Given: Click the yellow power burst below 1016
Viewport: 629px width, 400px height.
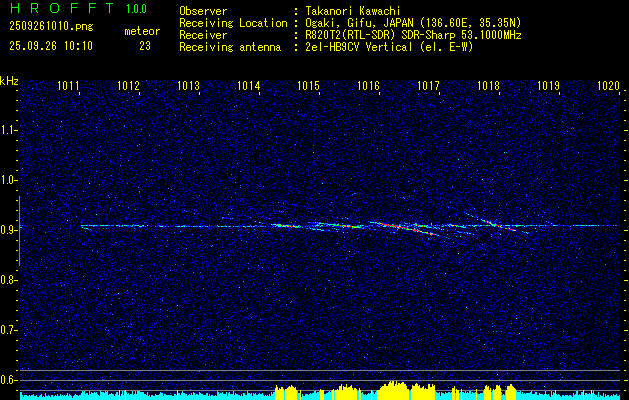Looking at the screenshot, I should [x=394, y=390].
